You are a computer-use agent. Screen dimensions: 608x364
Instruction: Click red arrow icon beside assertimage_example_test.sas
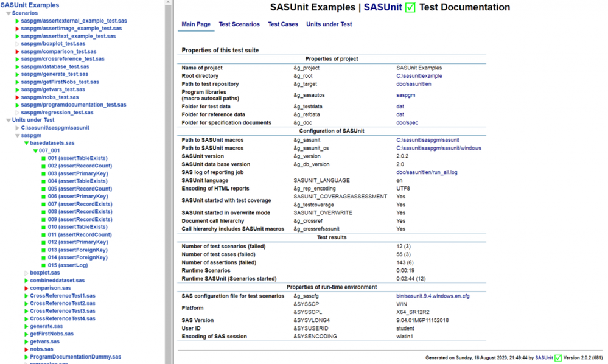pyautogui.click(x=18, y=29)
